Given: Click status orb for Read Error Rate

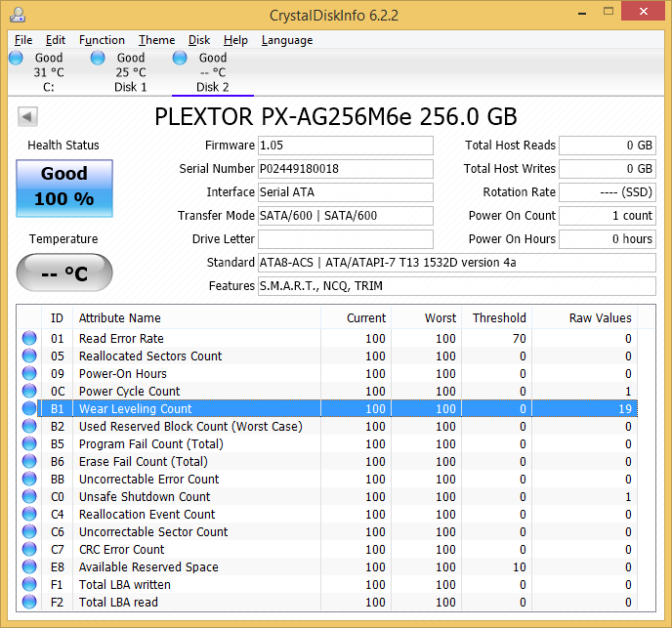Looking at the screenshot, I should (x=29, y=339).
